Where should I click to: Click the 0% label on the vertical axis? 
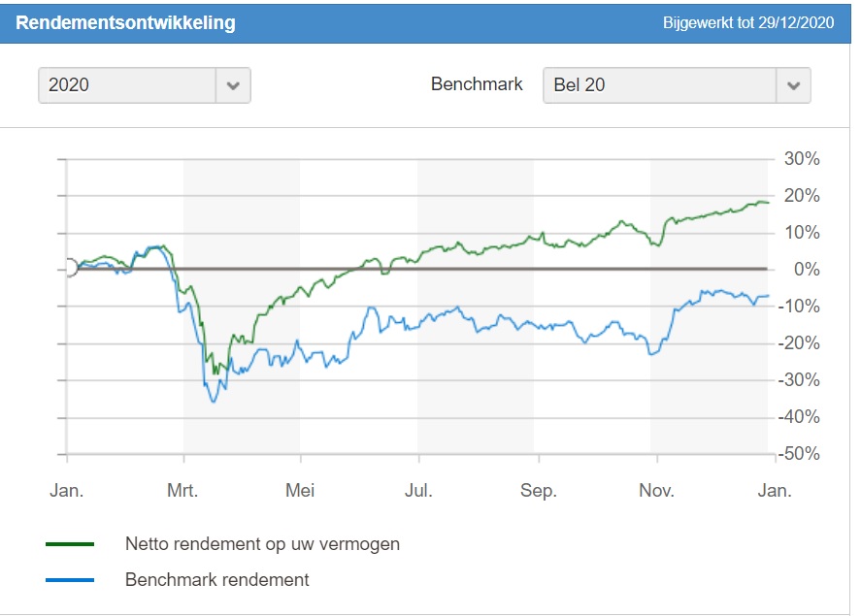[x=806, y=270]
